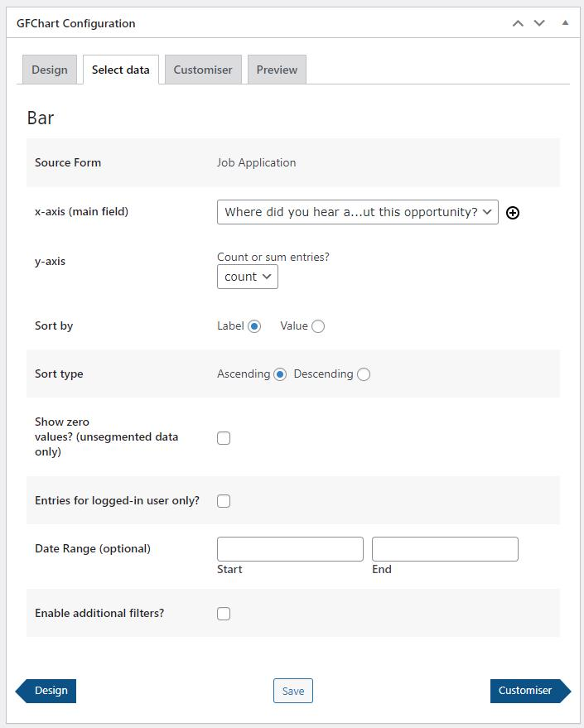
Task: Tick Entries for logged-in user only
Action: pos(224,501)
